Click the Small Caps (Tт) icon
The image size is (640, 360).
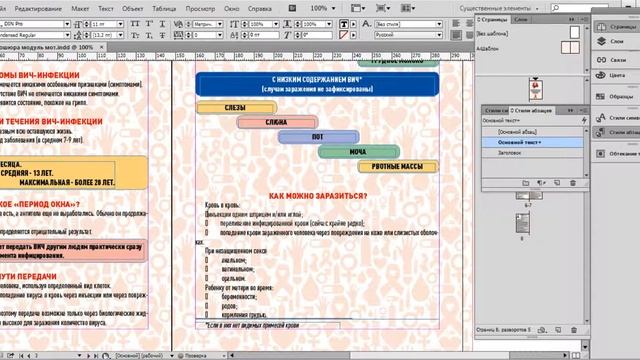click(135, 35)
